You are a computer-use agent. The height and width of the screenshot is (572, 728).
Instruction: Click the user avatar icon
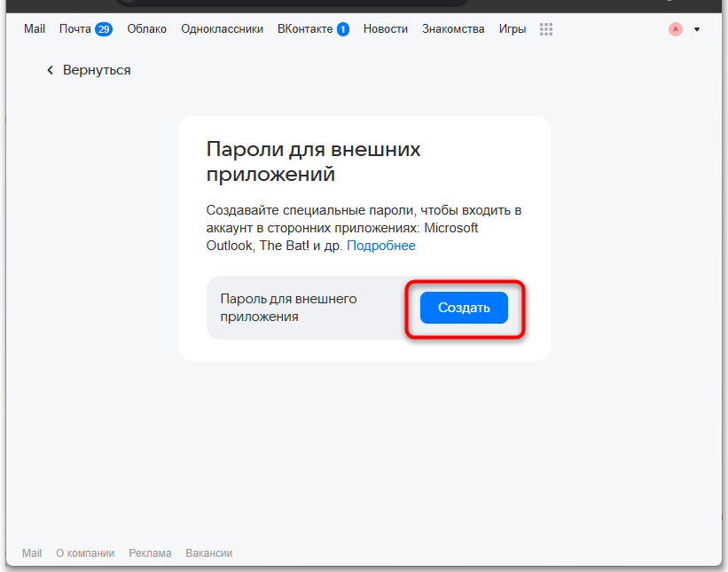coord(676,29)
